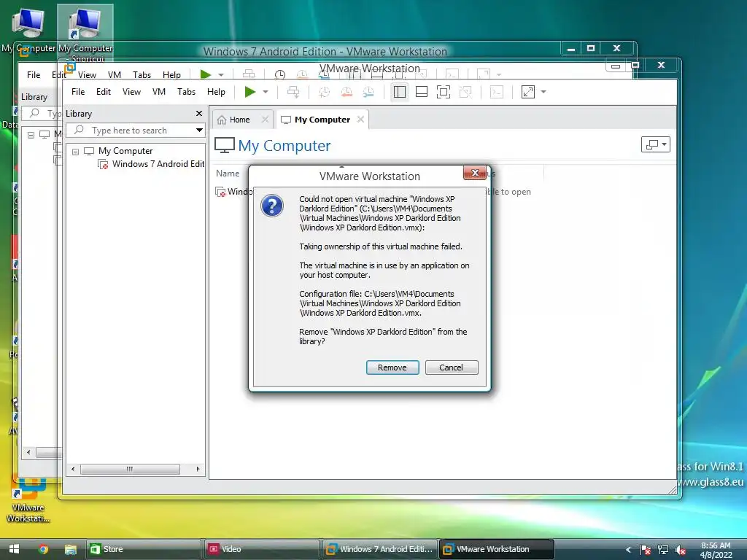The width and height of the screenshot is (747, 560).
Task: Open File menu in front VMware window
Action: click(x=78, y=91)
